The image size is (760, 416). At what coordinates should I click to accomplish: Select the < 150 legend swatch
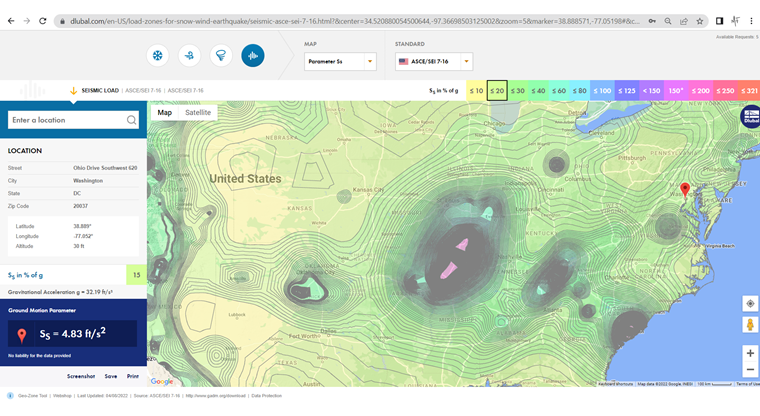[651, 91]
